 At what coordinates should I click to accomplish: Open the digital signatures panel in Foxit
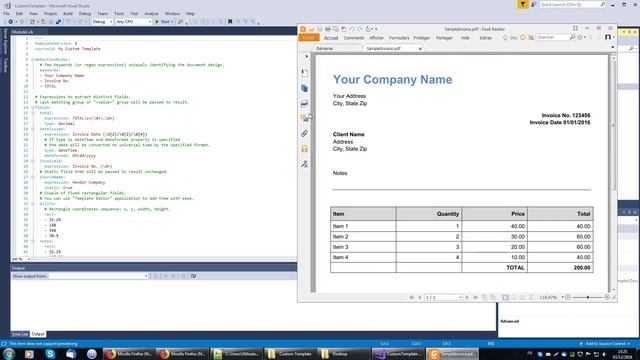(x=304, y=164)
